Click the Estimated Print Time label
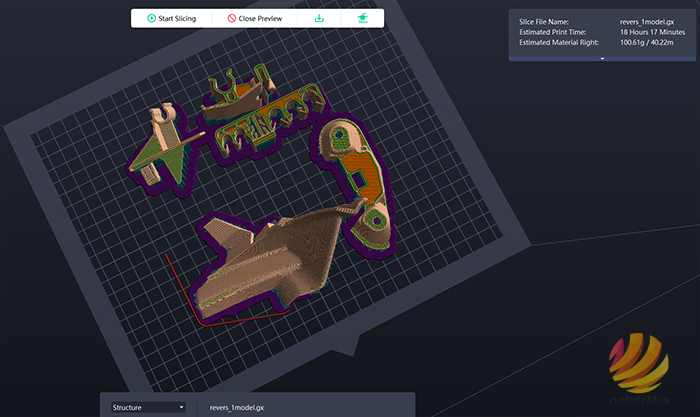This screenshot has height=417, width=700. pyautogui.click(x=552, y=32)
